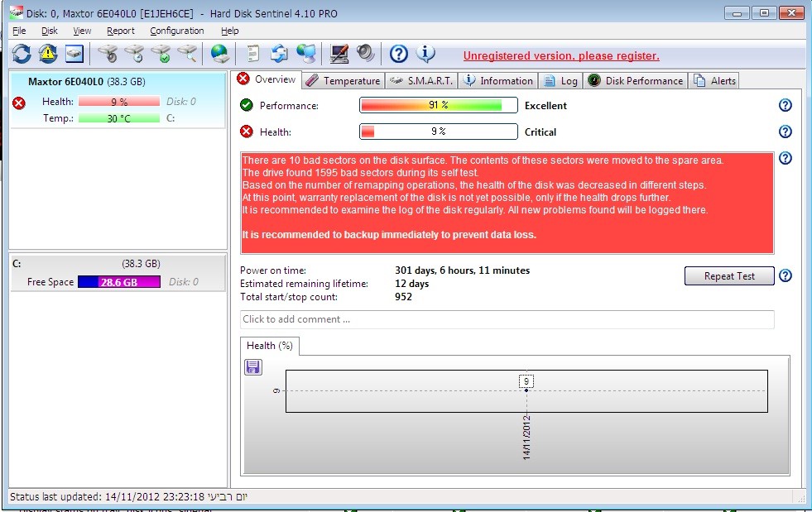This screenshot has height=512, width=812.
Task: Click the comment field to add comment
Action: [x=507, y=319]
